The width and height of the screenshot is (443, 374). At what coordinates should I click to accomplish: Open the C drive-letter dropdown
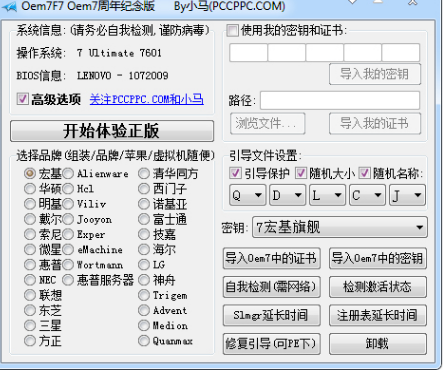pos(367,195)
